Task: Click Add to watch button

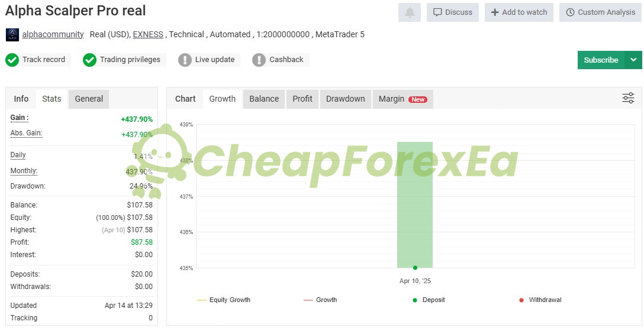Action: (519, 12)
